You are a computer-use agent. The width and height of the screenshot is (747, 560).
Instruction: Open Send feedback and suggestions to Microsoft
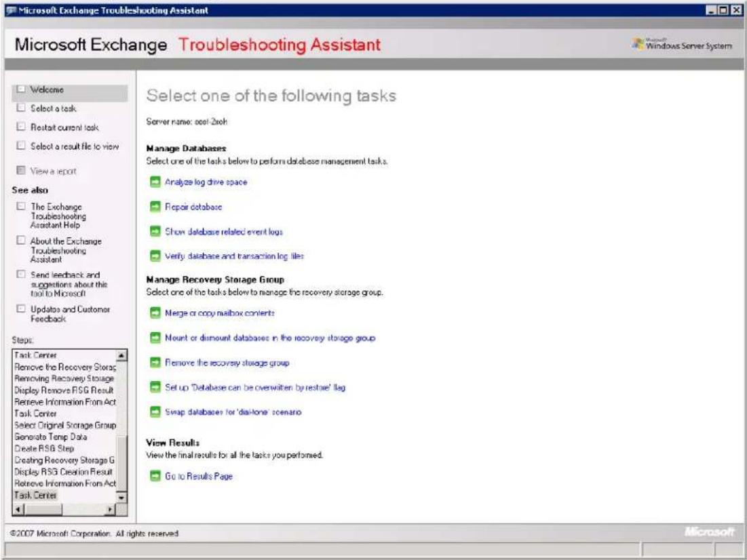click(69, 284)
